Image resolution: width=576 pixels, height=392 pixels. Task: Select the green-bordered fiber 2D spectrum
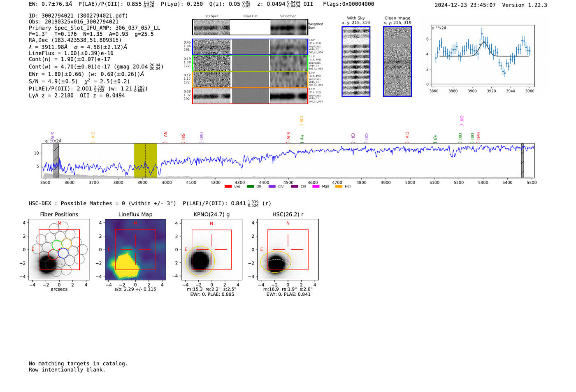coord(250,63)
